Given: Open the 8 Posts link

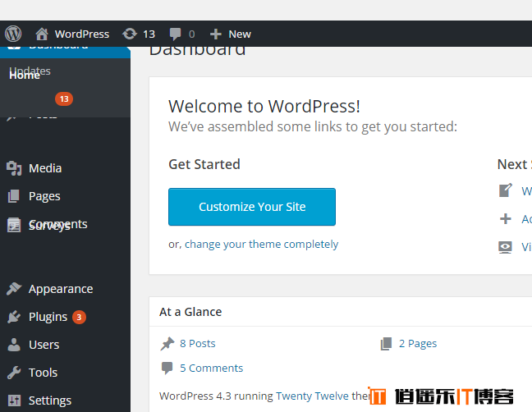Looking at the screenshot, I should 198,344.
